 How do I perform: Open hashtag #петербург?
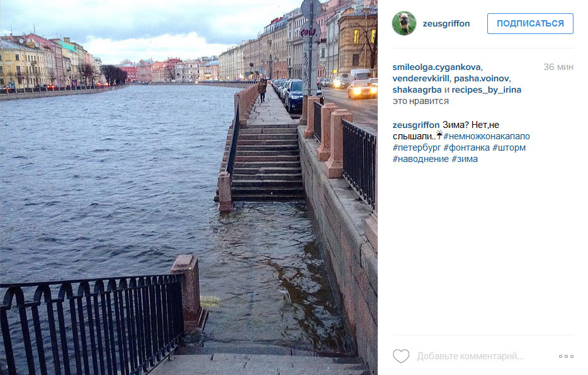point(417,147)
